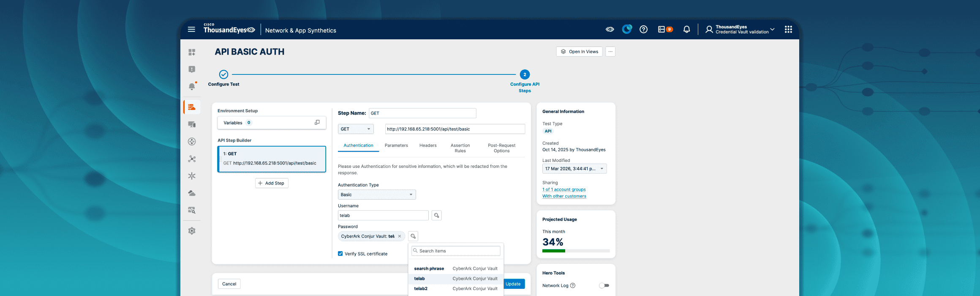This screenshot has height=296, width=980.
Task: Select the '1: GET' API step card
Action: coord(272,159)
